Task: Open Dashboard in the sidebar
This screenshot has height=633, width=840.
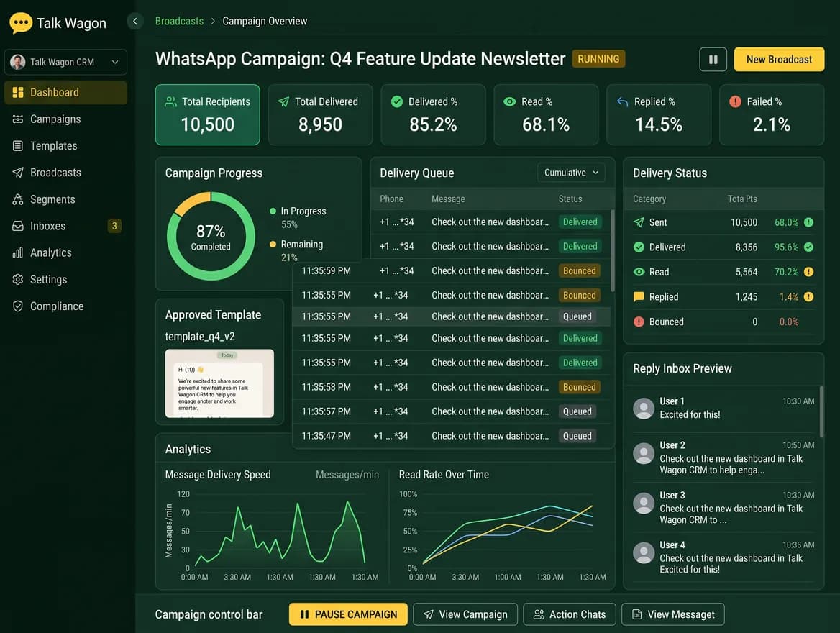Action: pos(65,92)
